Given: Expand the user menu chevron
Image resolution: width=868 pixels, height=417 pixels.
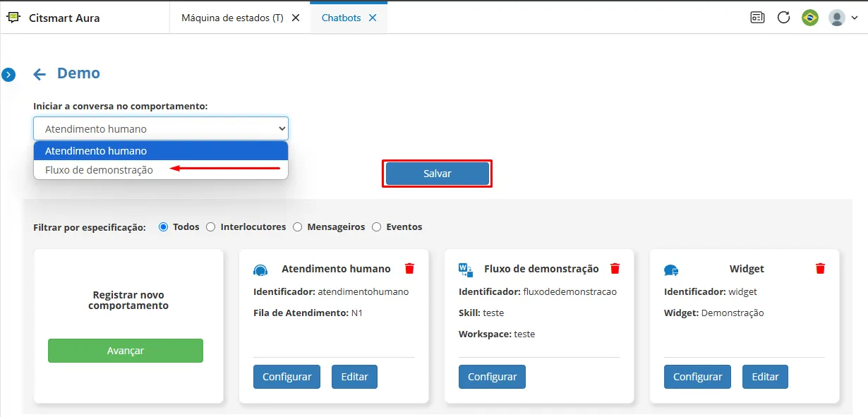Looking at the screenshot, I should click(x=855, y=18).
